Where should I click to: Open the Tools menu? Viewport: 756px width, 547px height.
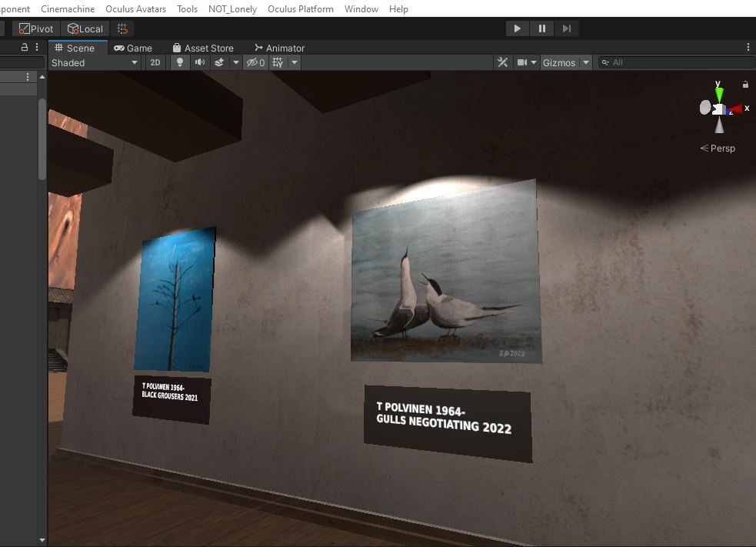click(x=187, y=8)
